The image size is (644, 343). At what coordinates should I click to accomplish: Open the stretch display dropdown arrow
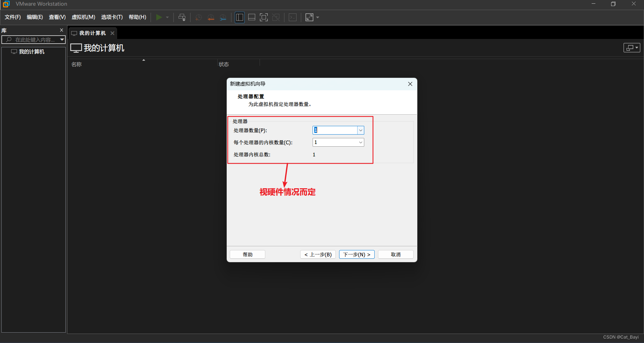click(318, 17)
